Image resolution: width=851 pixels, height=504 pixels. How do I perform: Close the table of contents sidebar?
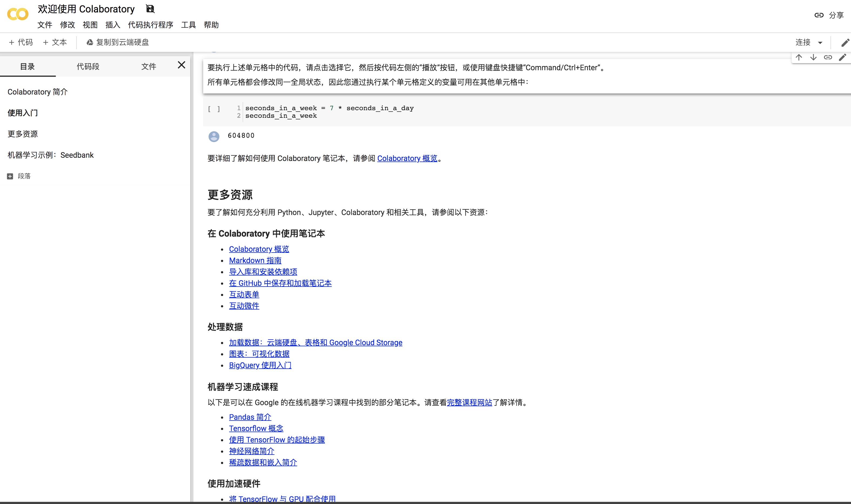(181, 65)
